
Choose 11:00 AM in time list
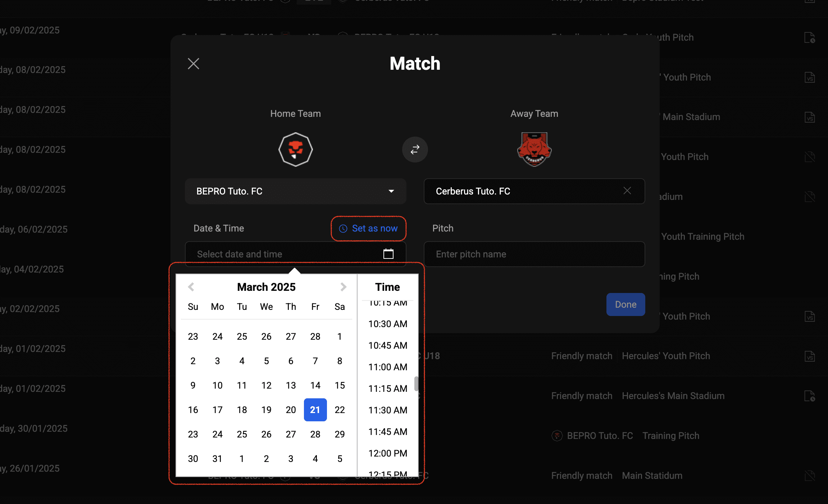coord(388,367)
